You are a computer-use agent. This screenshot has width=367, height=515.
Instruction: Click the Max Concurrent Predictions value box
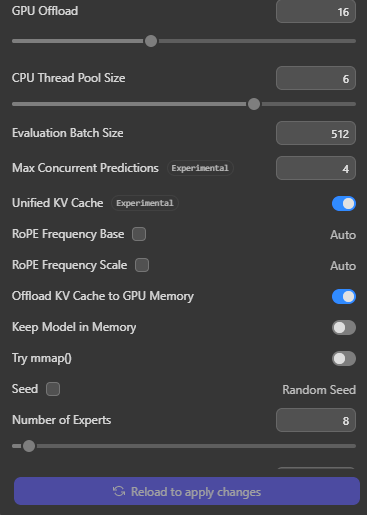[x=316, y=168]
